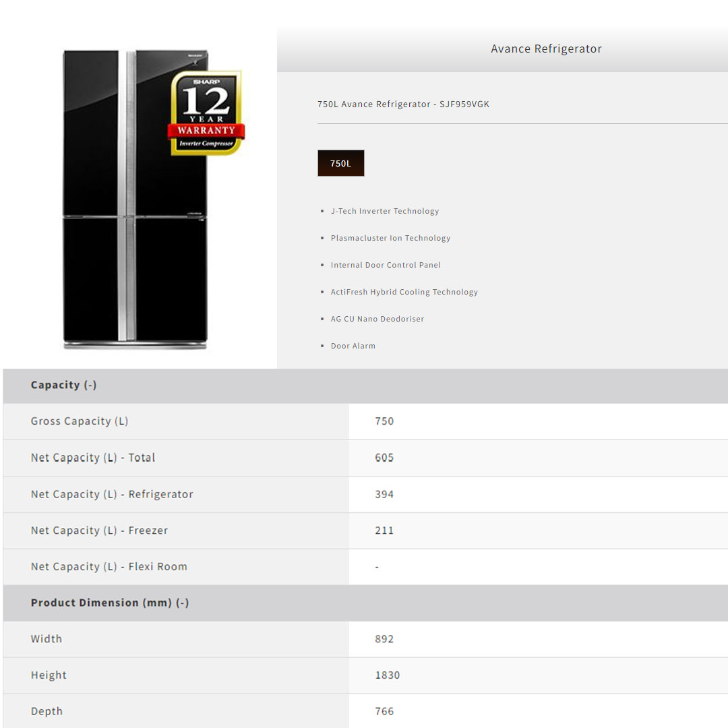Select the 750L capacity option button

[340, 163]
